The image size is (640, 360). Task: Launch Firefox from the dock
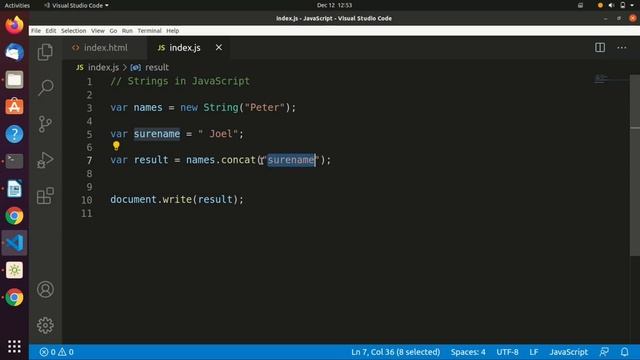(14, 25)
